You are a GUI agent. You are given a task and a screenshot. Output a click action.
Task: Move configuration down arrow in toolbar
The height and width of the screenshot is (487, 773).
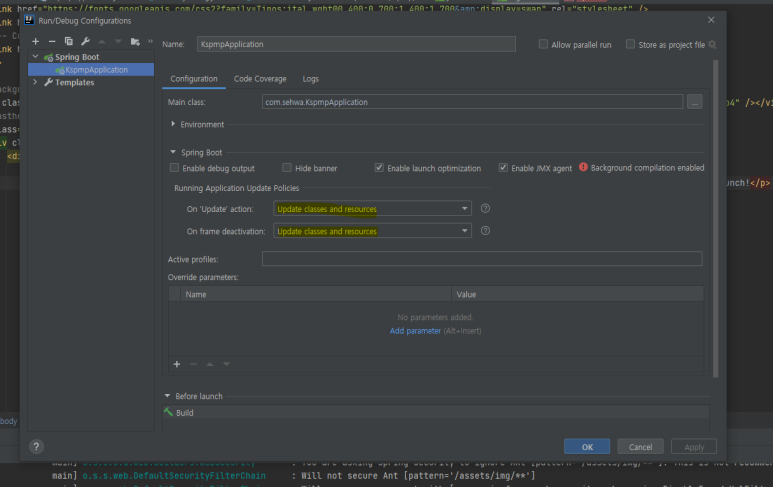tap(118, 41)
